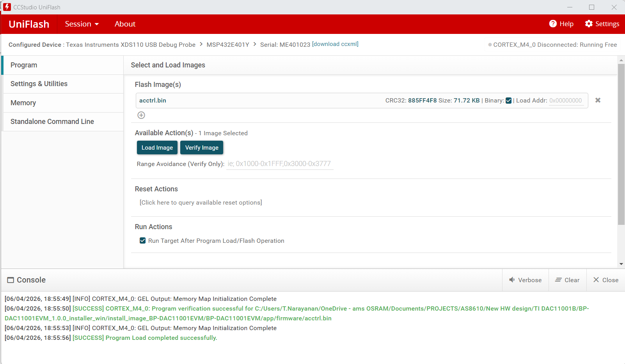Clear console output with the Clear icon
Screen dimensions: 625x364
pos(558,280)
